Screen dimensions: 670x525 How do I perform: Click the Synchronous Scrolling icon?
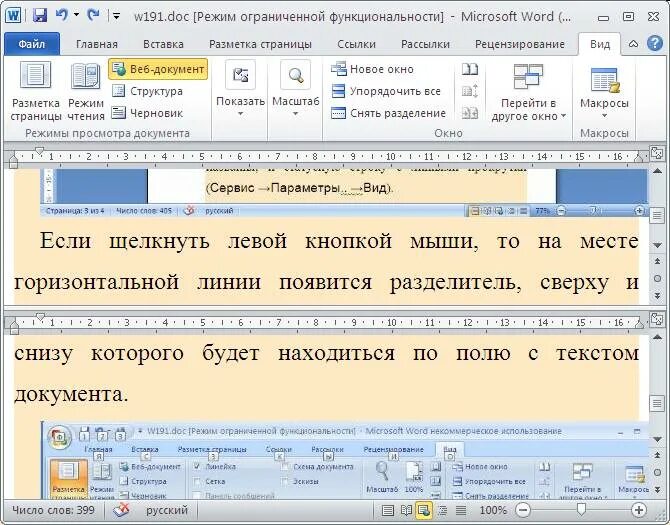coord(470,91)
